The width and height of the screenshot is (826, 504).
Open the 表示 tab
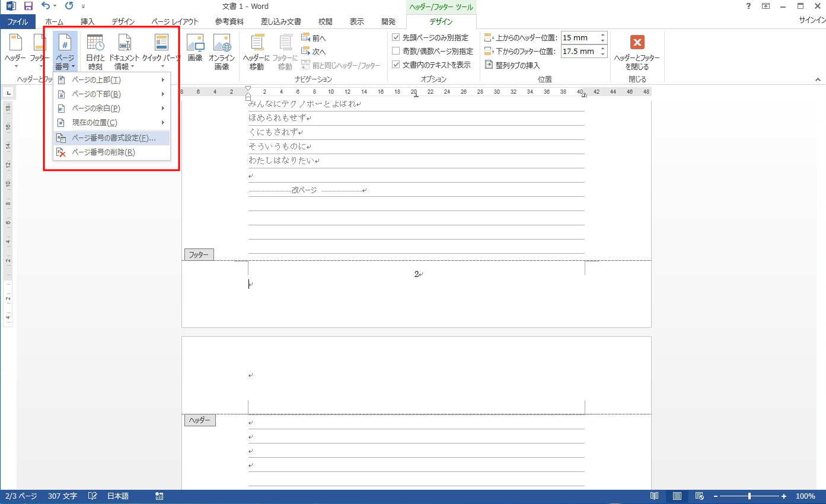coord(357,22)
